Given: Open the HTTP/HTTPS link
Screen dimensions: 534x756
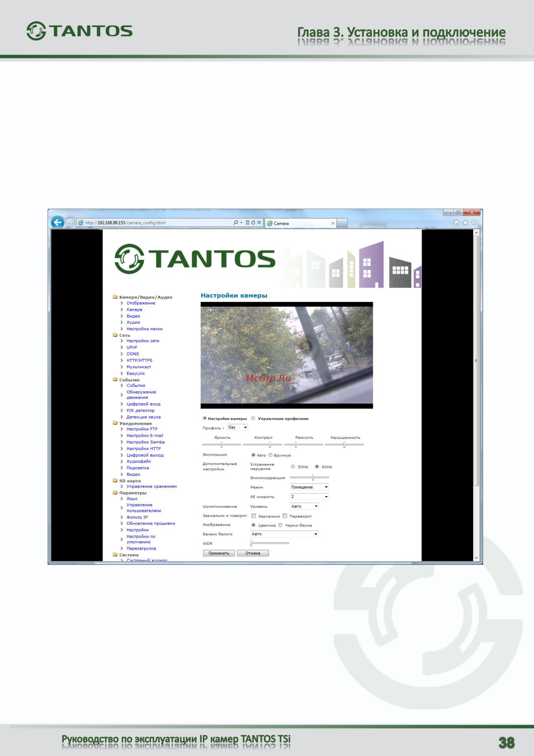Looking at the screenshot, I should (139, 361).
